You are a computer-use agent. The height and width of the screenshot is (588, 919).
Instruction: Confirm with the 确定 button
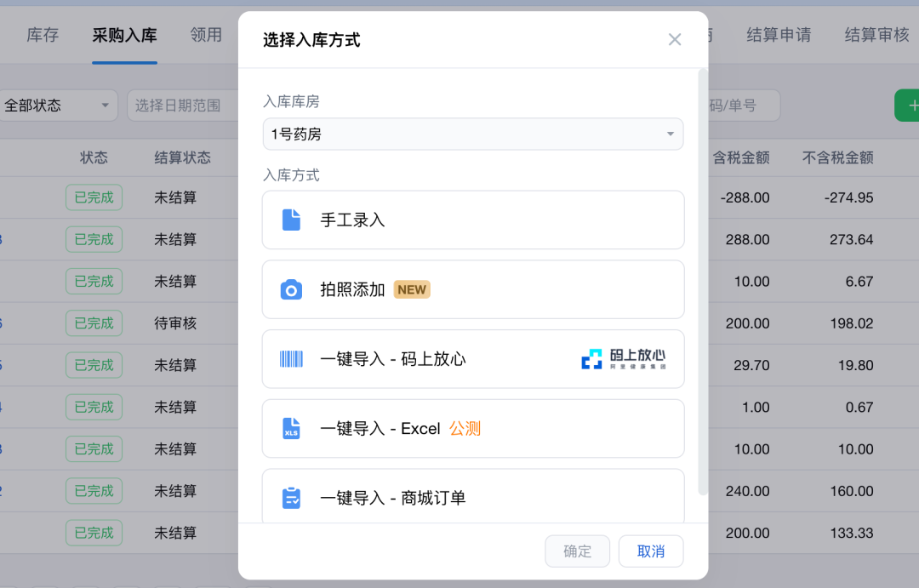[577, 551]
